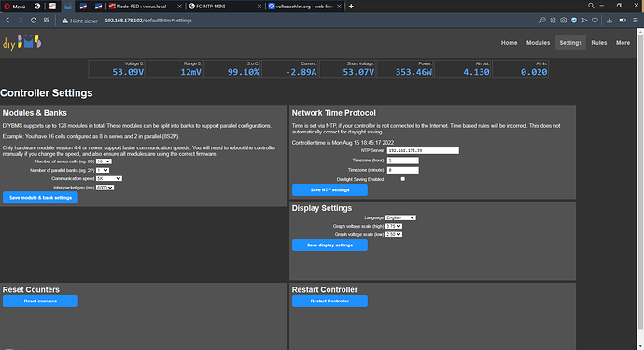Screen dimensions: 644x350
Task: Close the FC-NTP-MINI tab
Action: [x=259, y=7]
